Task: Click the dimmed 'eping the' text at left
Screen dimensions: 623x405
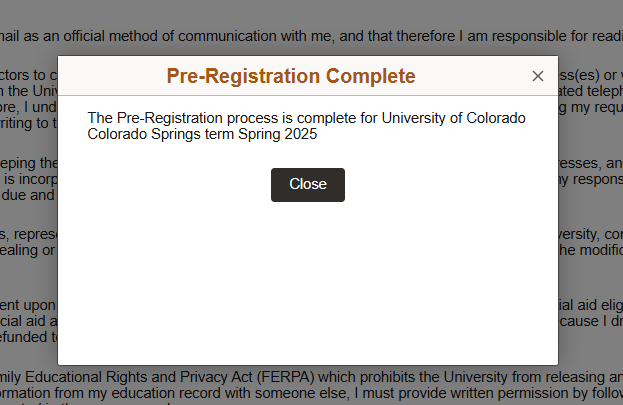Action: (x=28, y=162)
